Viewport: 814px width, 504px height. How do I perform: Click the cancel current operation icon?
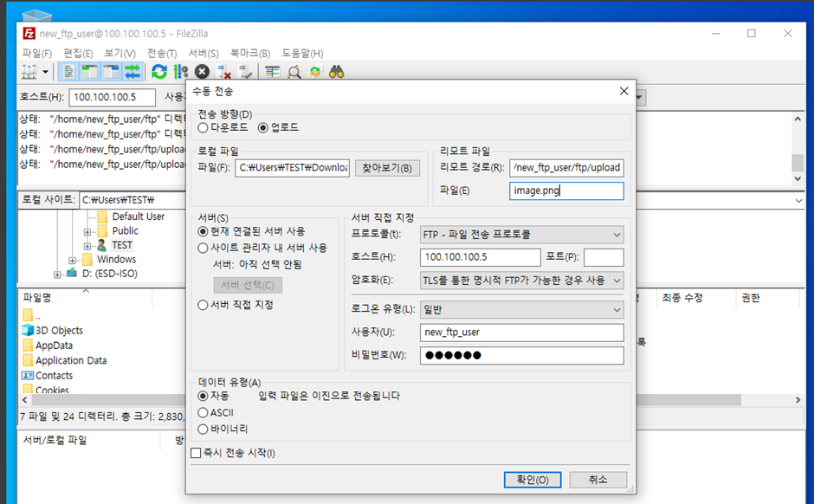202,72
